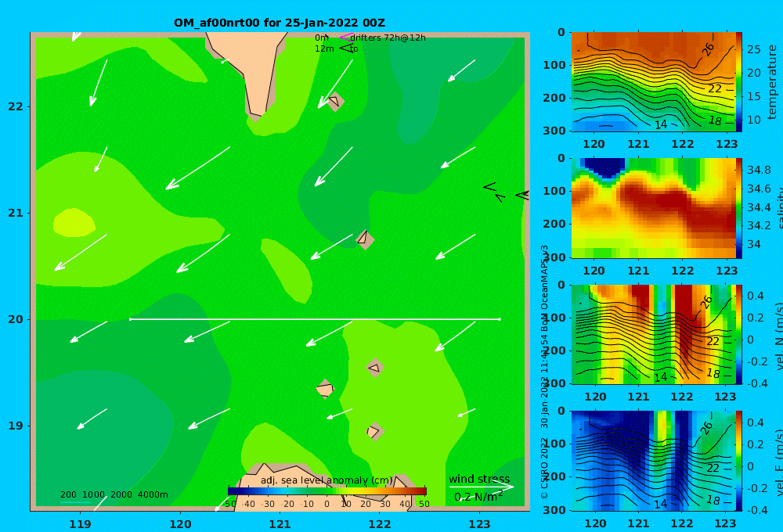Click the '14' contour label in the temperature plot
The width and height of the screenshot is (783, 532).
point(661,124)
